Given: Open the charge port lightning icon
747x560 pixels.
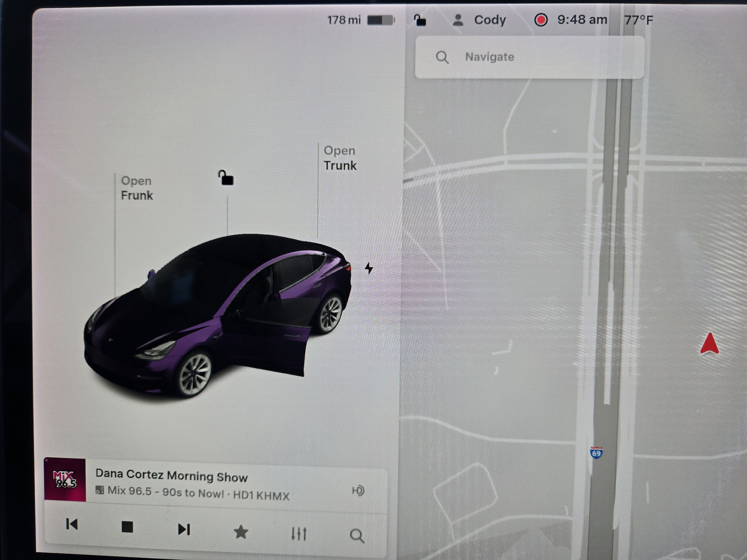Looking at the screenshot, I should (x=369, y=269).
